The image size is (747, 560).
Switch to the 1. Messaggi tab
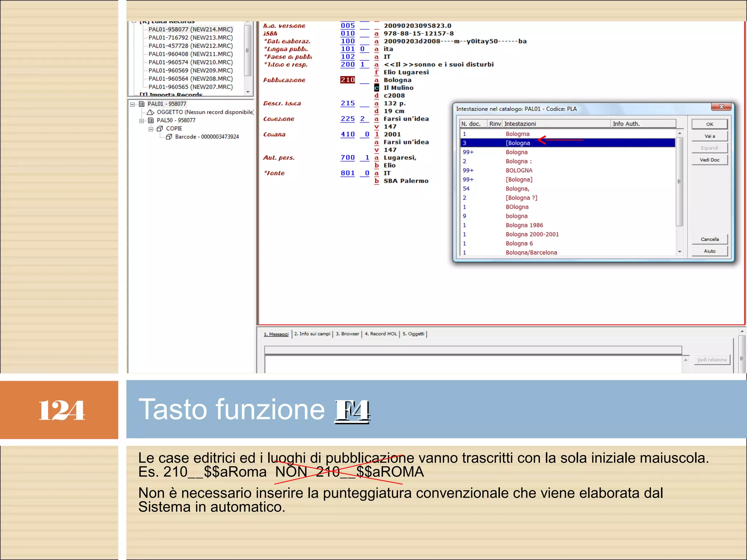click(x=276, y=334)
